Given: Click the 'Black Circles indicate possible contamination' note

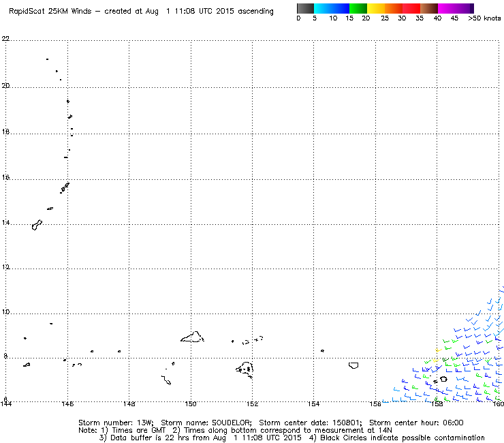Looking at the screenshot, I should point(402,438).
